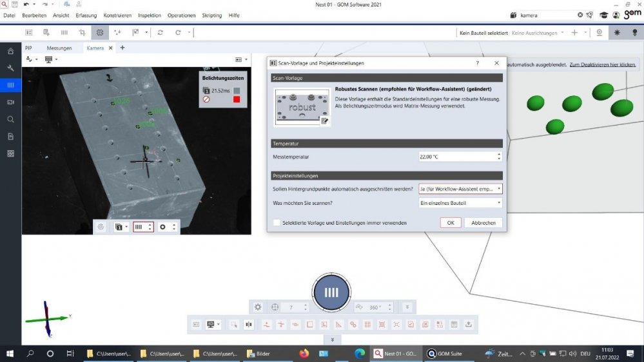
Task: Open the 'Was möchten Sie scannen?' dropdown
Action: click(460, 203)
